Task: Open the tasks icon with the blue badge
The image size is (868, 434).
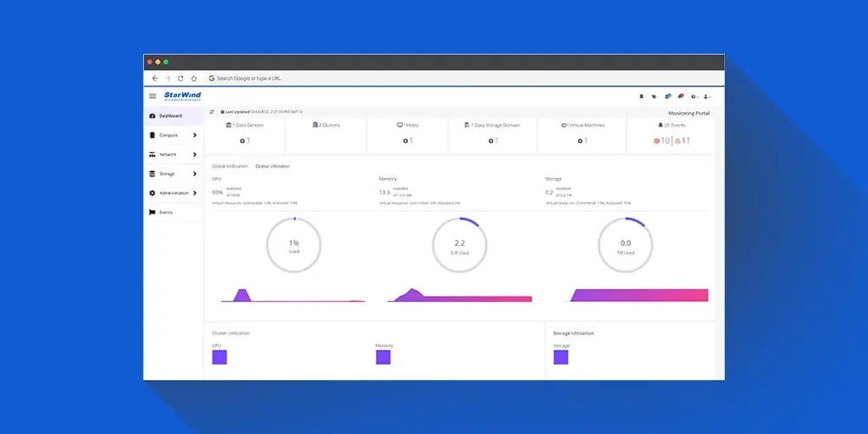Action: [x=667, y=96]
